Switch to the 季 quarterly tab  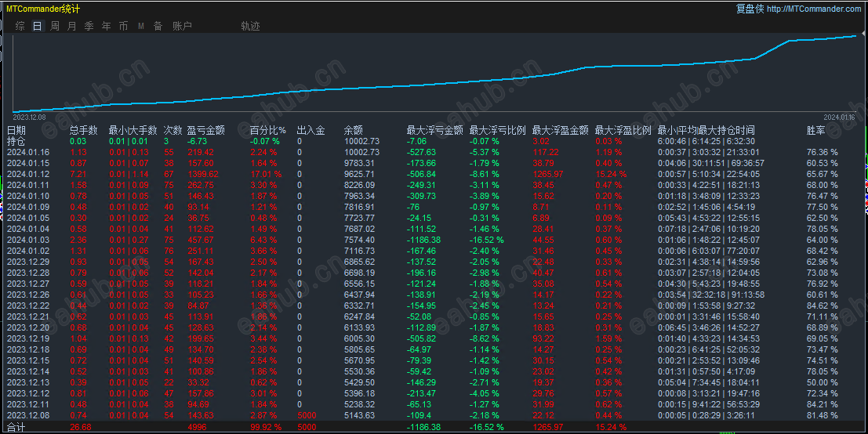[89, 26]
